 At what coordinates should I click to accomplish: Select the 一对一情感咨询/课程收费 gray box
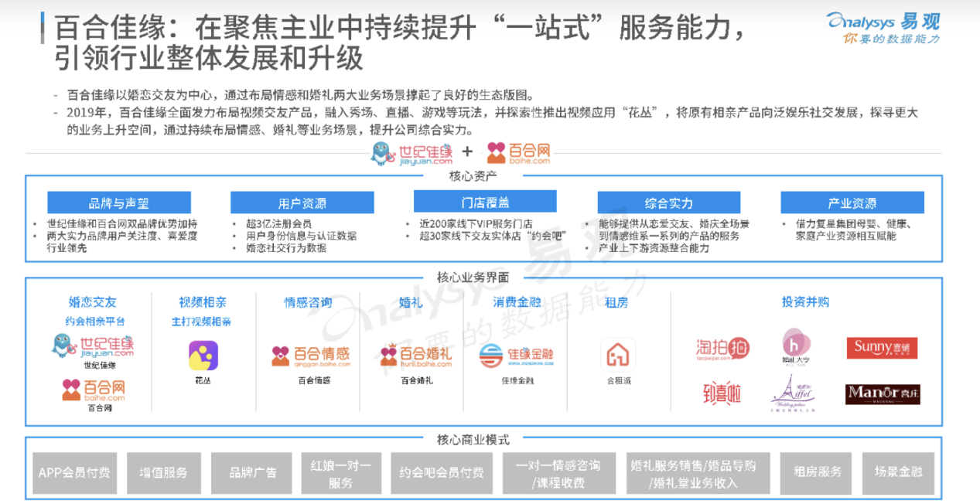(559, 473)
